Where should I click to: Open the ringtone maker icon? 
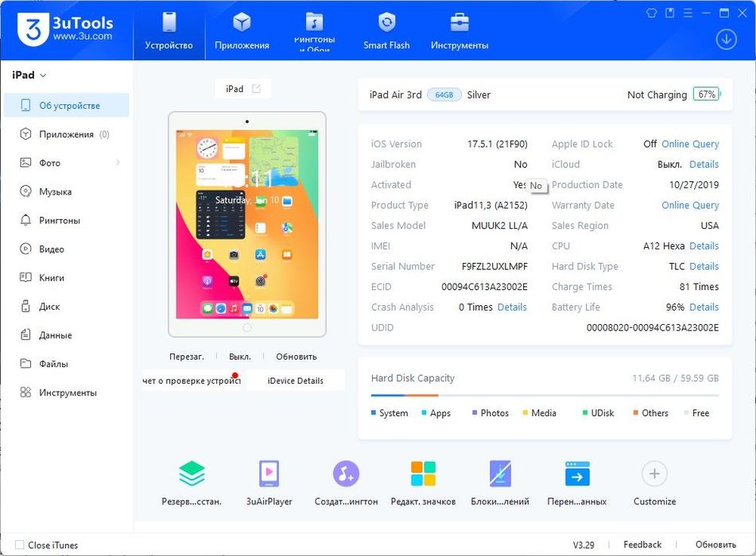(x=346, y=473)
